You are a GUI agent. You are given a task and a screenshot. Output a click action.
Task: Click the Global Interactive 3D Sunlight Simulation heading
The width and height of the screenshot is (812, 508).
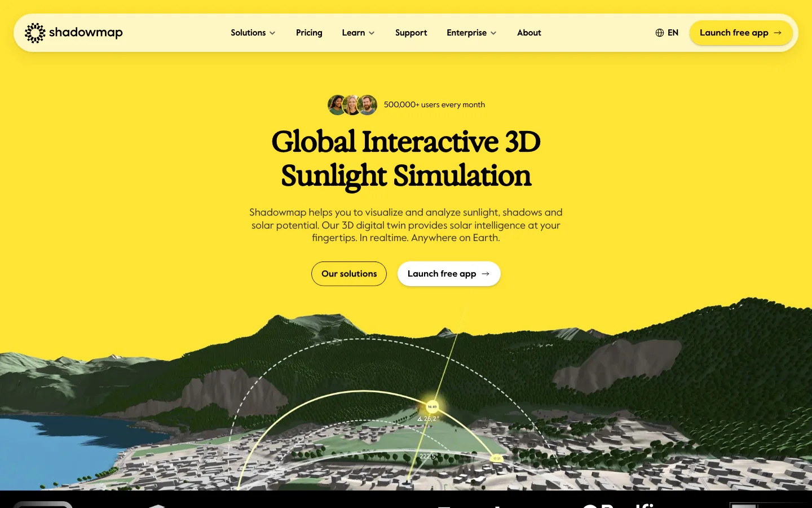tap(406, 159)
